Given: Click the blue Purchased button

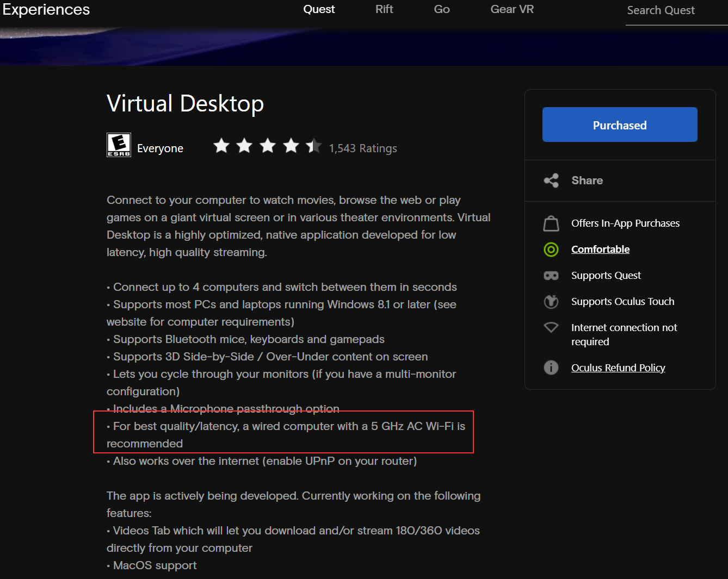Looking at the screenshot, I should pos(620,124).
